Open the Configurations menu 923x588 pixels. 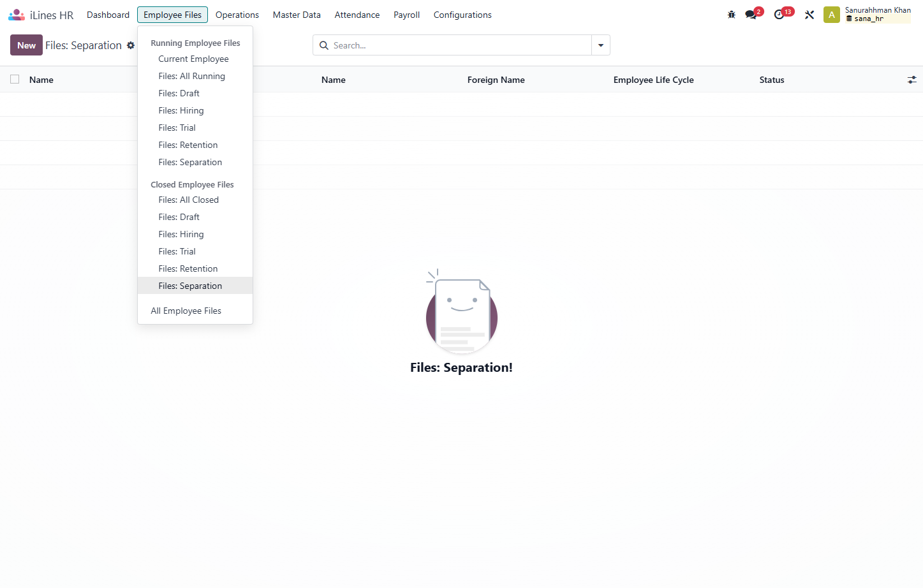click(462, 15)
